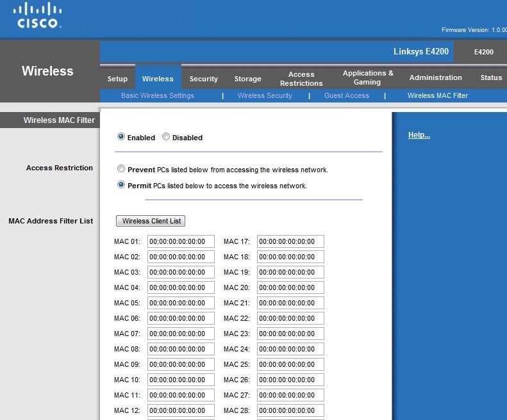Image resolution: width=507 pixels, height=420 pixels.
Task: Click the MAC 03 address field
Action: [x=181, y=272]
